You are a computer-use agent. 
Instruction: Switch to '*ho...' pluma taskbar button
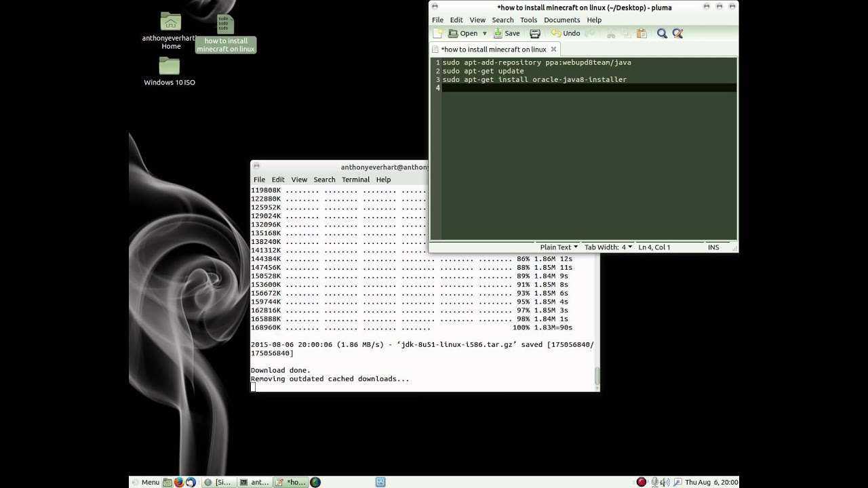tap(290, 483)
